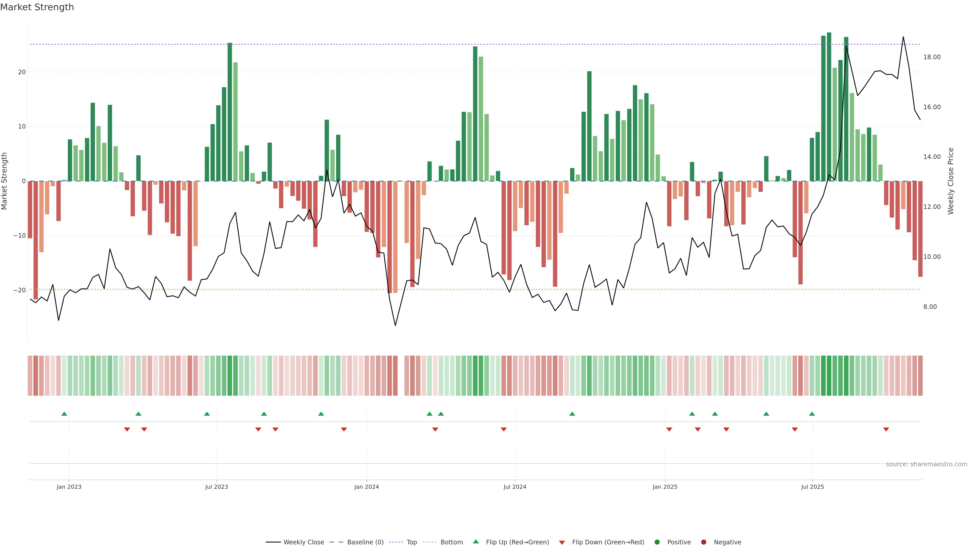The width and height of the screenshot is (980, 551).
Task: Click the -20 Market Strength axis tick
Action: [19, 290]
